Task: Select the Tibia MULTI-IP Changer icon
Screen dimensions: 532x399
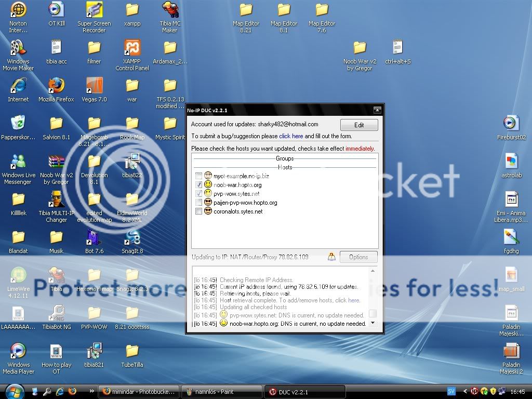Action: point(56,207)
